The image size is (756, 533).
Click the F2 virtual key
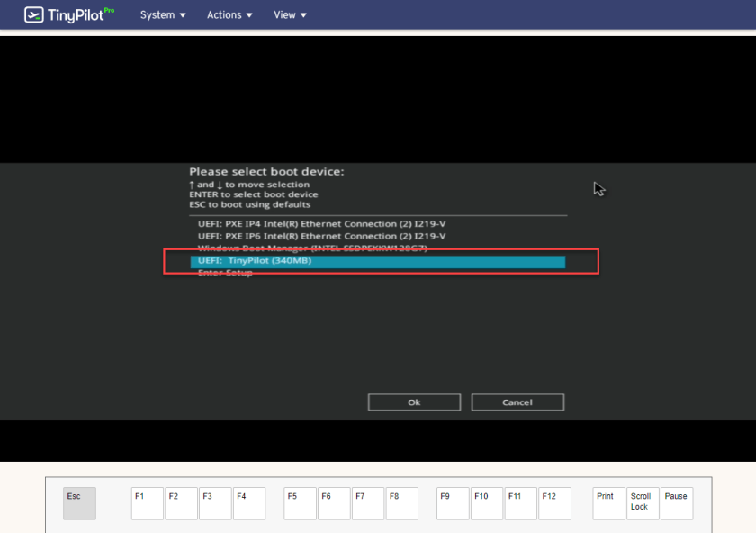pyautogui.click(x=181, y=503)
